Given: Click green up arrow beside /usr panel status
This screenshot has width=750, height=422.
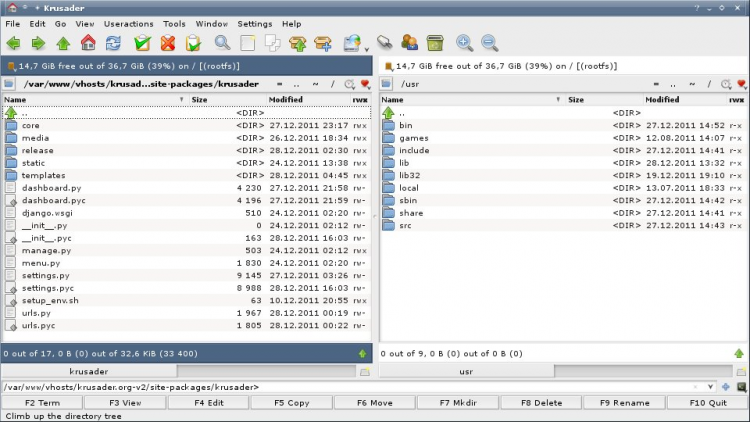Looking at the screenshot, I should pyautogui.click(x=739, y=353).
